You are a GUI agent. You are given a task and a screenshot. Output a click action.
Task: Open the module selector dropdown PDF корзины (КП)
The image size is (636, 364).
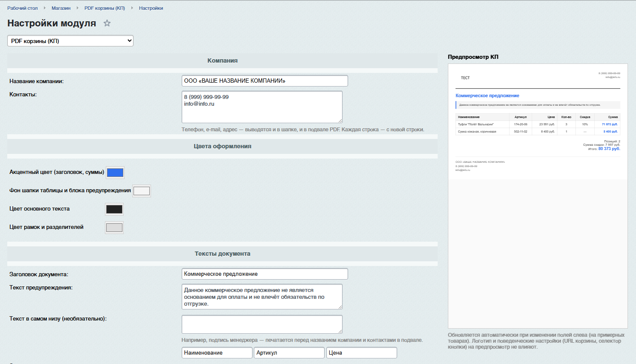[70, 41]
